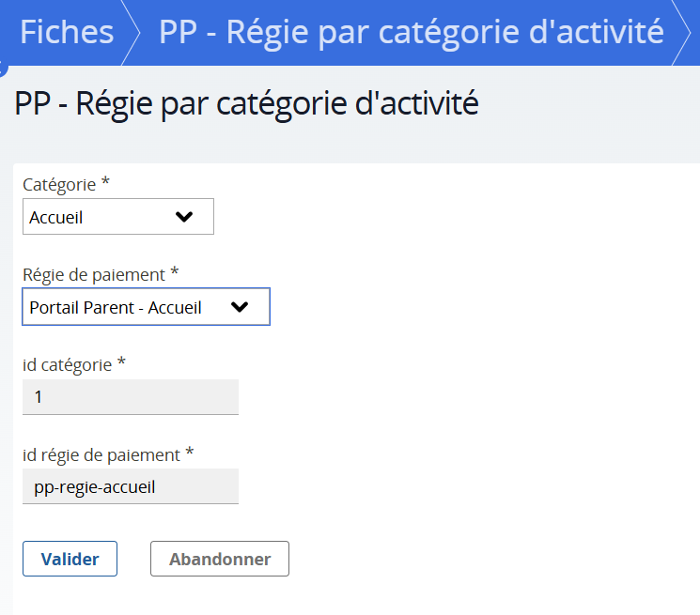Image resolution: width=700 pixels, height=615 pixels.
Task: Click the pp-regie-accueil input field
Action: coord(130,486)
